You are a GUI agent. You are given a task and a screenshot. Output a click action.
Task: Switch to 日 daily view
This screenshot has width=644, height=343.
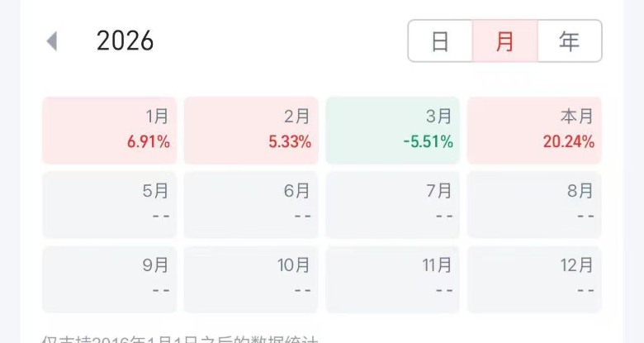coord(440,41)
